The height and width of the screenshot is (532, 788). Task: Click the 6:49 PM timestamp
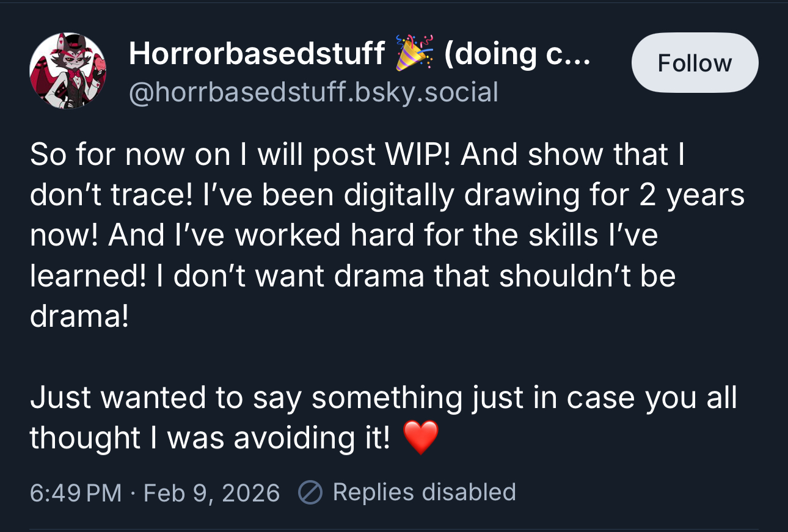pyautogui.click(x=75, y=492)
